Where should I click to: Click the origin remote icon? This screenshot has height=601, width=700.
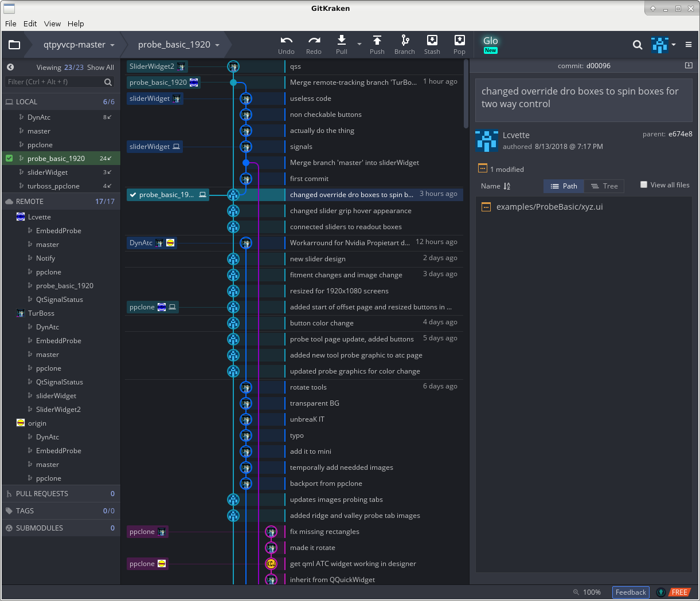click(x=21, y=423)
